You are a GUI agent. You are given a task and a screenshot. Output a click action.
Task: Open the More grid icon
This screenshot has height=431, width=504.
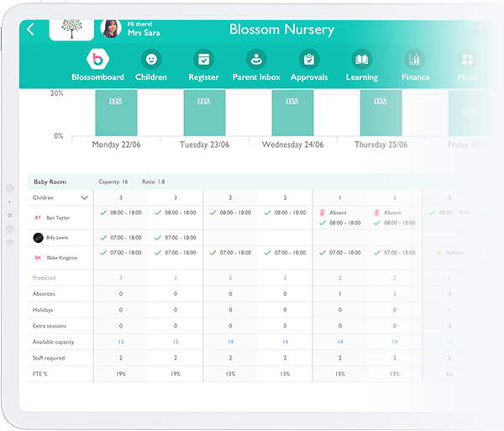click(x=467, y=59)
